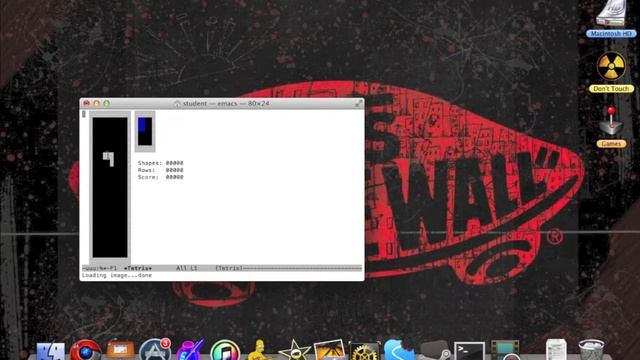Click the blue next-piece preview box
Viewport: 640px width, 360px height.
click(x=145, y=131)
